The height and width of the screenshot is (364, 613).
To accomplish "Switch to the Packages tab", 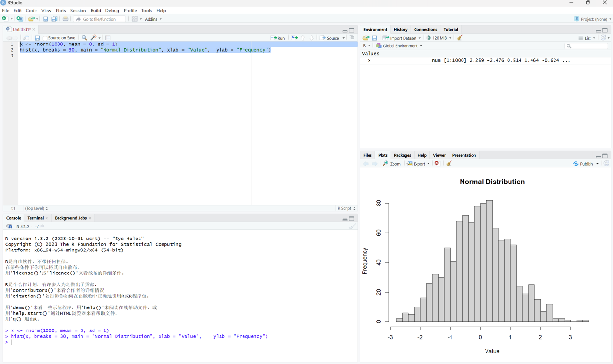I will 402,155.
